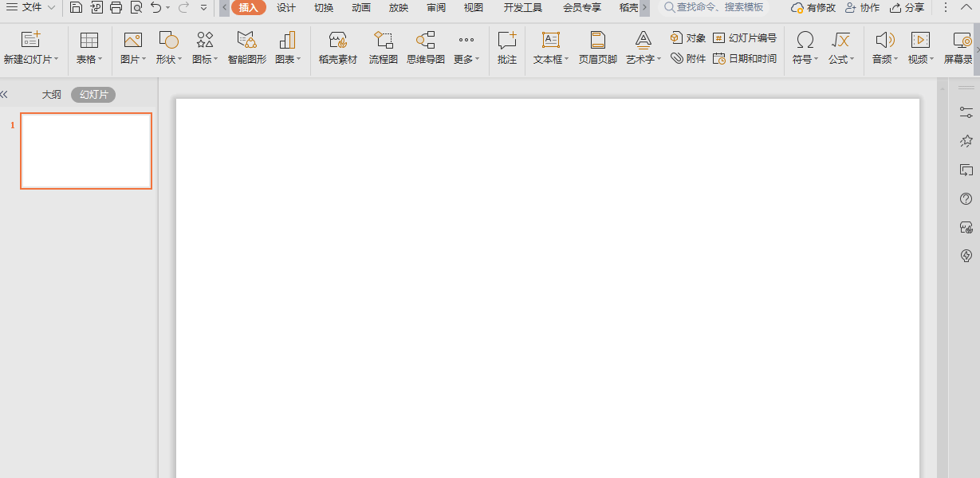Viewport: 980px width, 478px height.
Task: Open the 开发工具 tab
Action: 523,8
